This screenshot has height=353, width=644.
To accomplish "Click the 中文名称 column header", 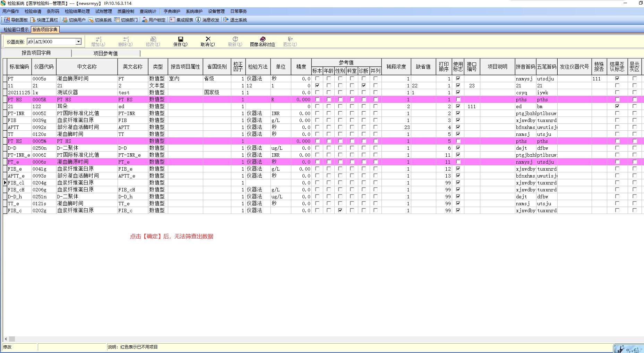I will coord(87,67).
